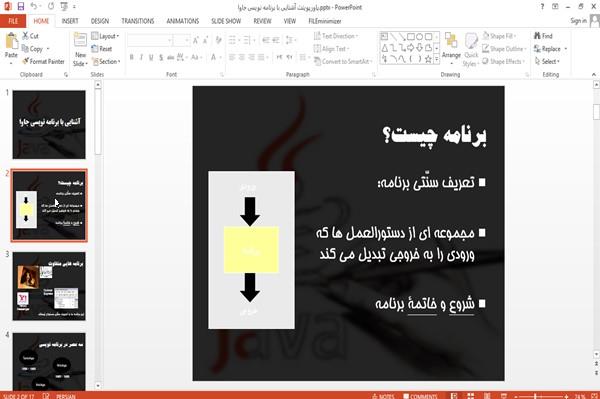Image resolution: width=600 pixels, height=399 pixels.
Task: Open the FILEminimizer tab
Action: tap(324, 21)
